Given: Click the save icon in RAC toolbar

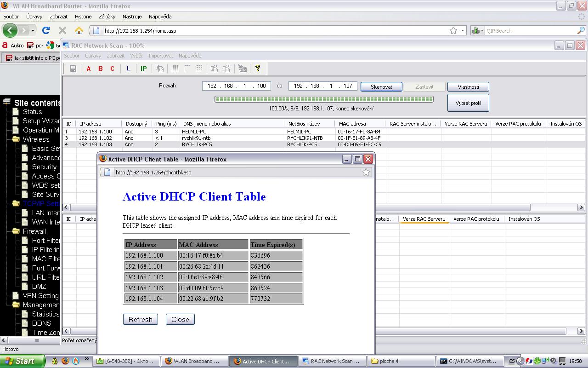Looking at the screenshot, I should click(73, 69).
